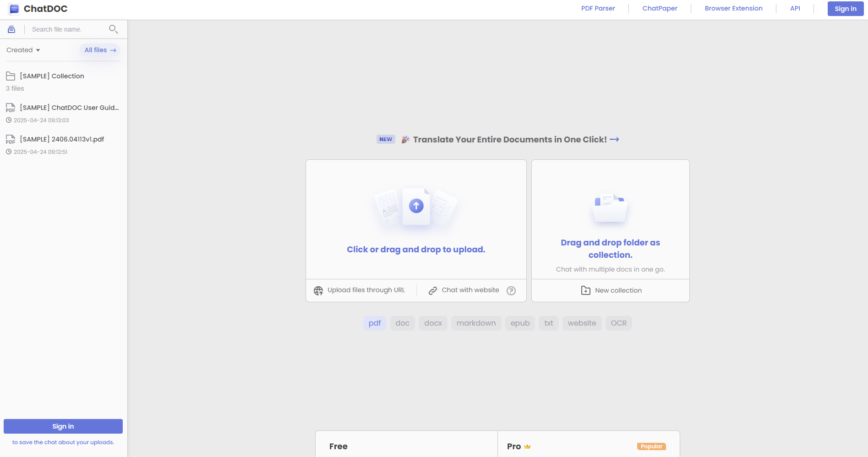Screen dimensions: 868x457
Task: Click the ChatDOC logo icon
Action: (x=14, y=9)
